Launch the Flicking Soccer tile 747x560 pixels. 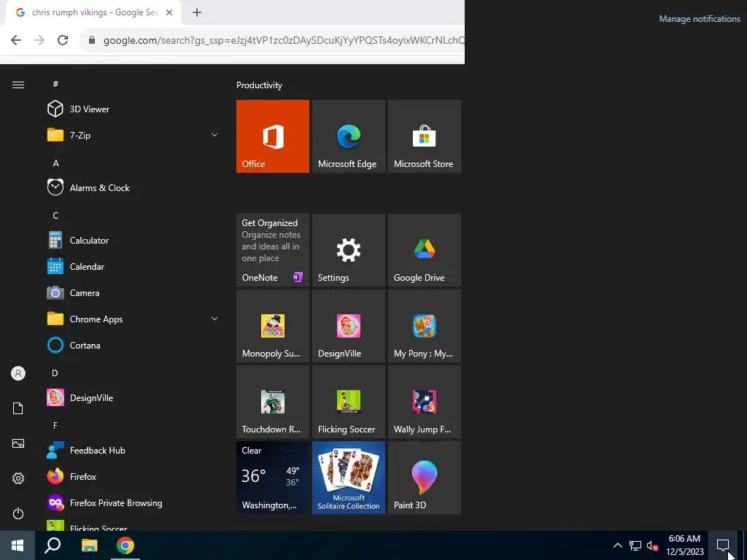[348, 402]
